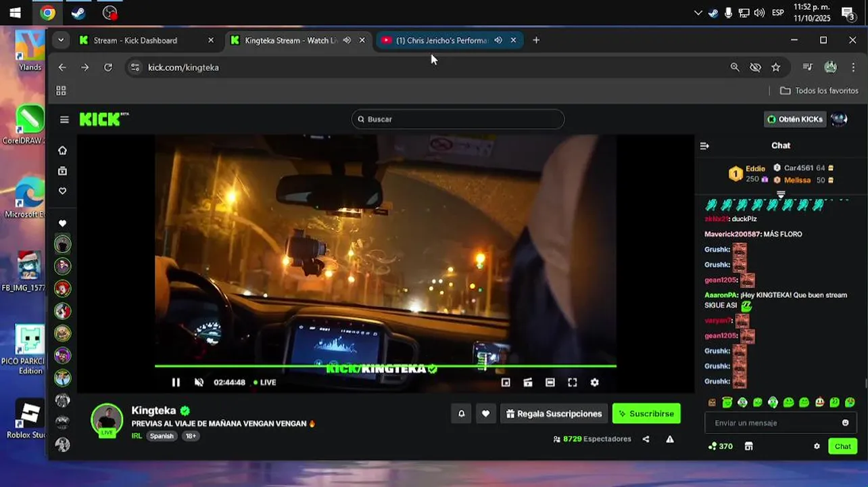Open the player settings gear
The height and width of the screenshot is (487, 868).
click(595, 382)
